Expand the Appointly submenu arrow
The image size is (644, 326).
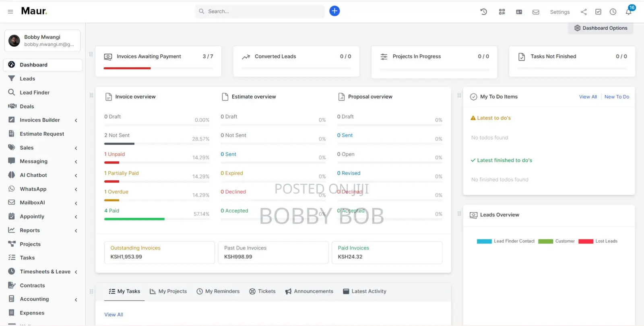coord(76,217)
